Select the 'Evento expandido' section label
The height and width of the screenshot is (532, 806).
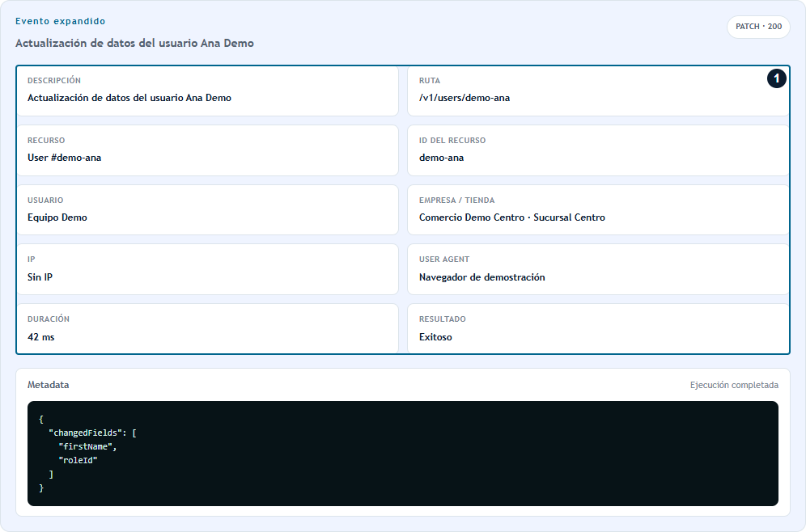point(60,21)
